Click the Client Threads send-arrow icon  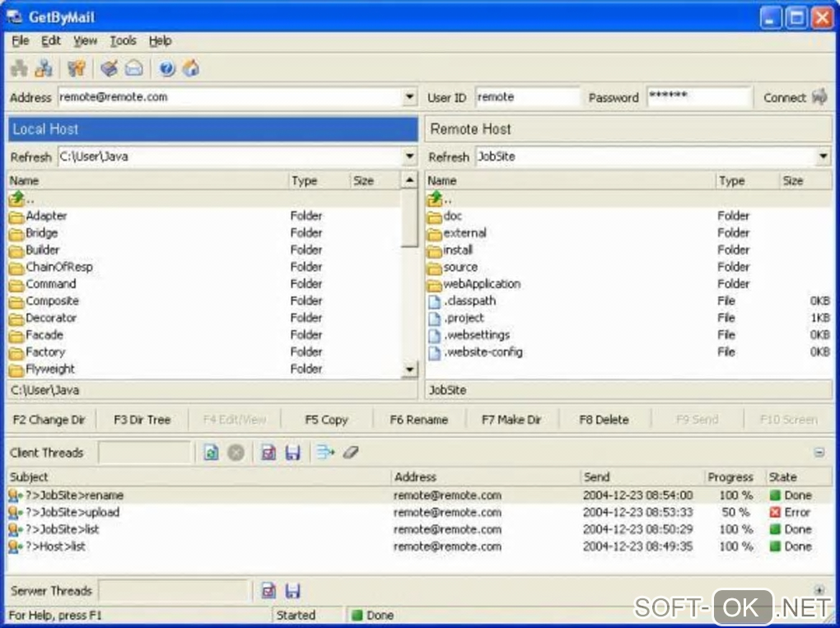pos(325,453)
